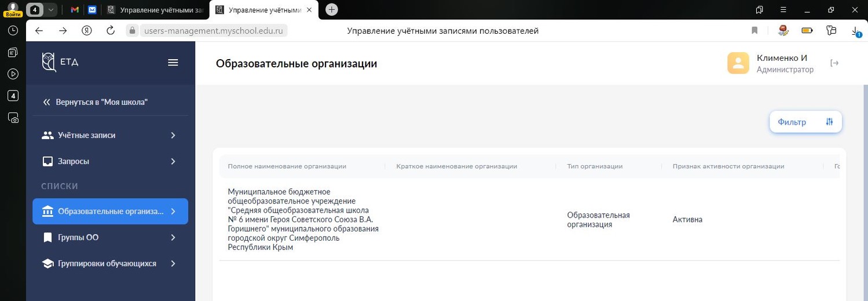Open the Фильтр panel
The height and width of the screenshot is (301, 868).
point(805,122)
